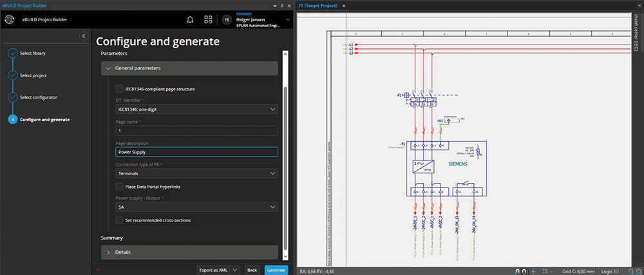Open the DT: Identifier dropdown
Screen dimensions: 644x275
click(196, 109)
